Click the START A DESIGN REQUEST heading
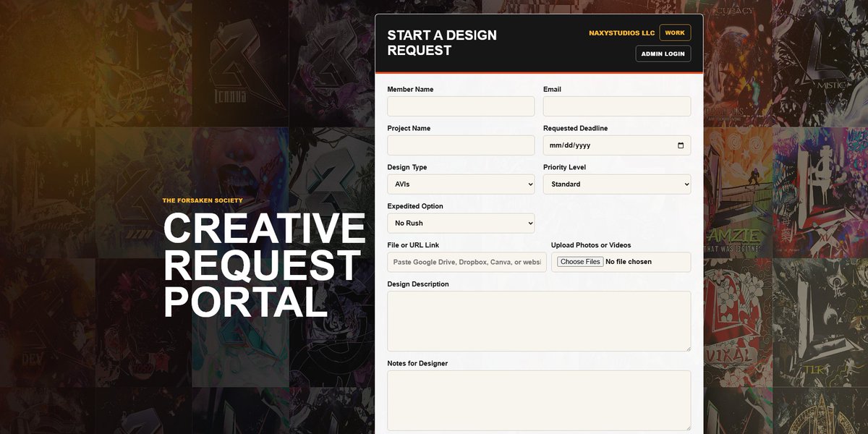The image size is (868, 434). [442, 43]
